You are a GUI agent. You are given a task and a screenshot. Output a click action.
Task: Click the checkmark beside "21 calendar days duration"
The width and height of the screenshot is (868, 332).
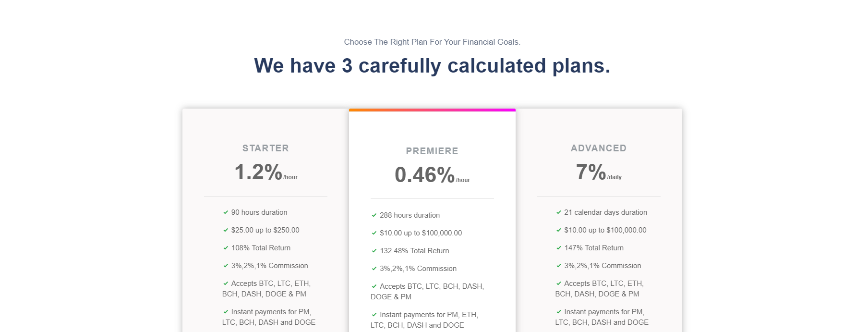(x=559, y=212)
